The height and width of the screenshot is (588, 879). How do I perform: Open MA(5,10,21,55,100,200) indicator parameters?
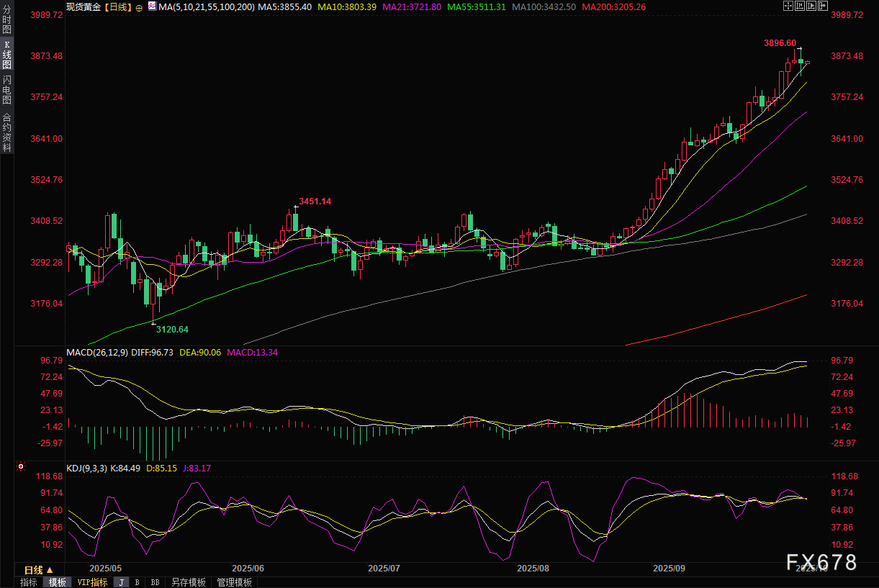(207, 6)
